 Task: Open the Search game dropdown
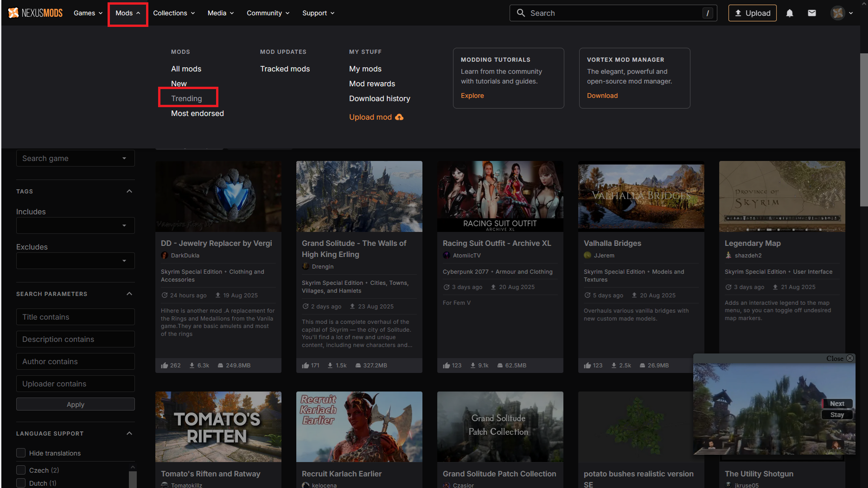tap(75, 158)
